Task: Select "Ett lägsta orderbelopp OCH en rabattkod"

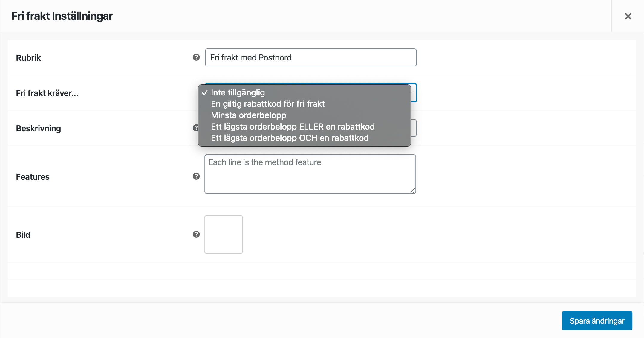Action: click(x=290, y=138)
